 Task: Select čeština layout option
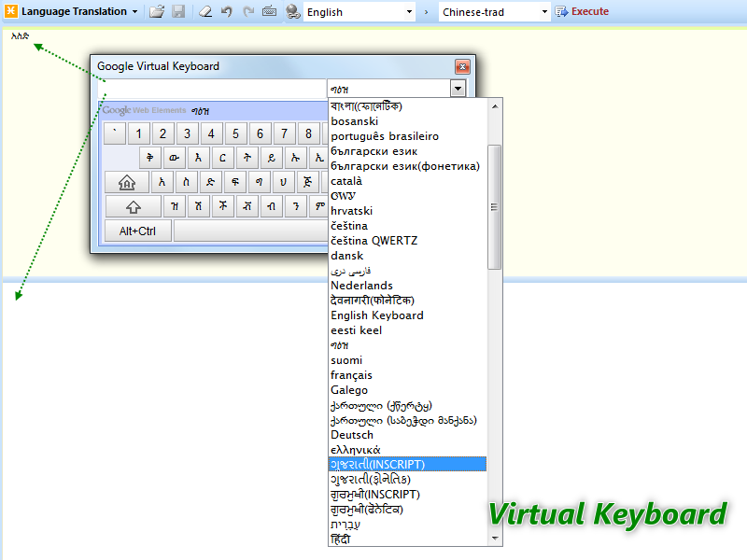(x=407, y=226)
